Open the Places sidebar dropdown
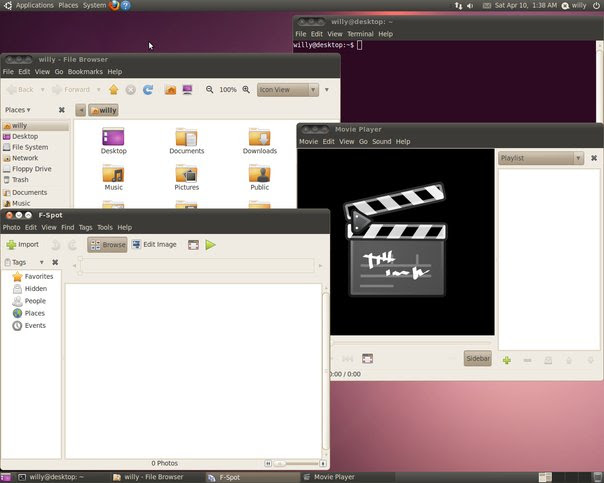 18,110
